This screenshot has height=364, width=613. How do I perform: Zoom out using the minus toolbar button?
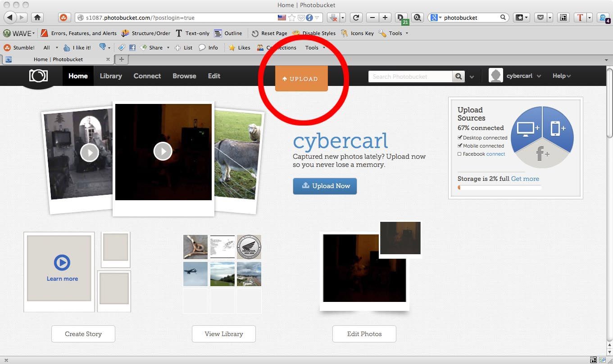(372, 18)
